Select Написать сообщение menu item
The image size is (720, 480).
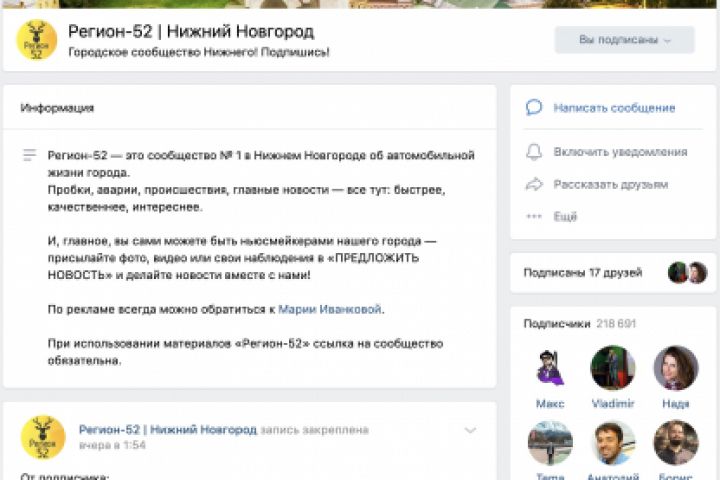[x=614, y=108]
